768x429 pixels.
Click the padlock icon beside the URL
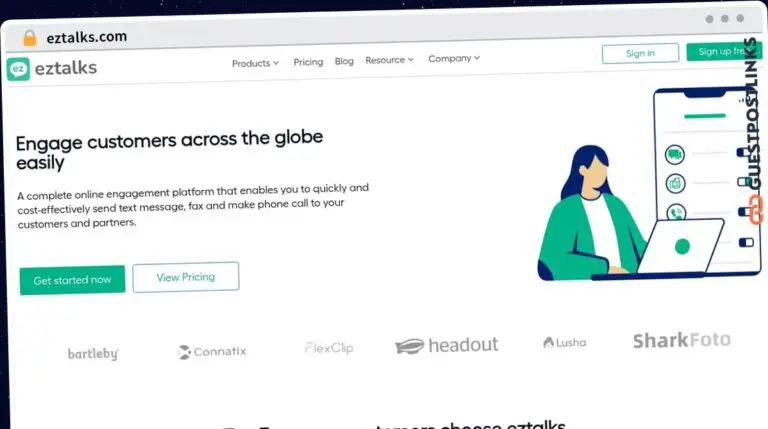30,38
